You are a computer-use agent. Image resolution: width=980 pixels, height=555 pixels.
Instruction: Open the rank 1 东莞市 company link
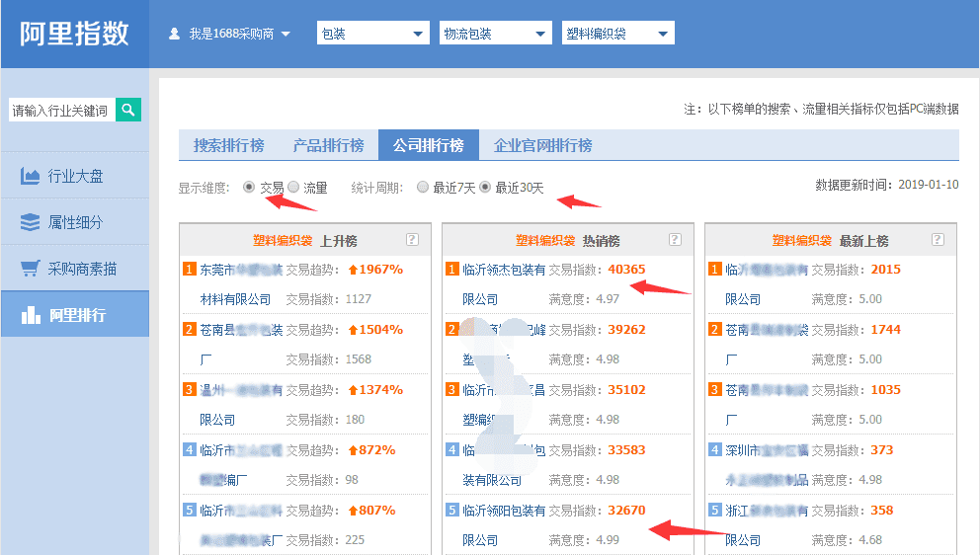click(241, 283)
